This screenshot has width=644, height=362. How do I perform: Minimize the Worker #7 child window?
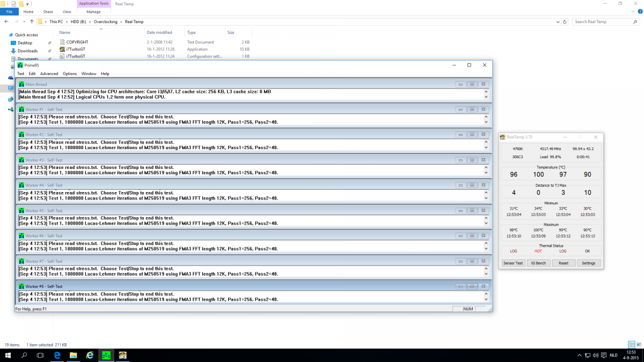click(x=460, y=261)
